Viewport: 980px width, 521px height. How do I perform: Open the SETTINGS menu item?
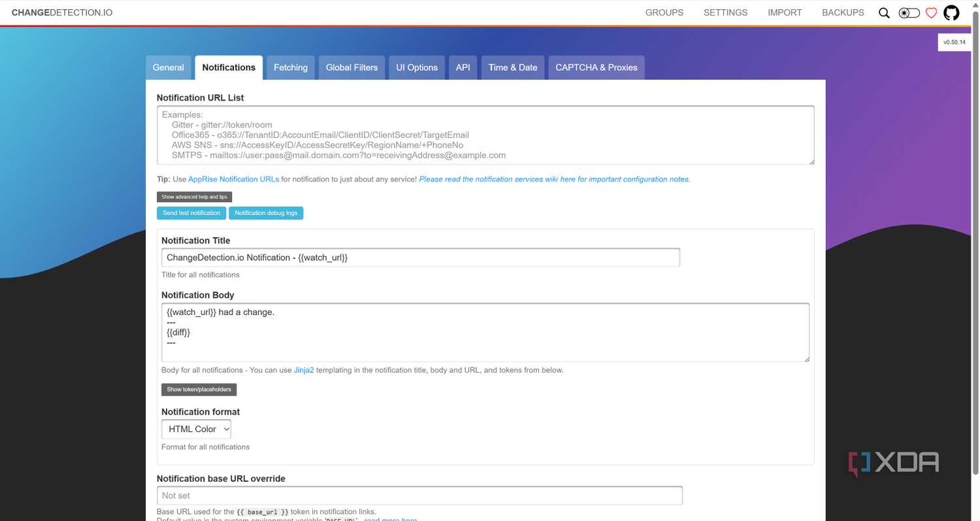click(725, 12)
